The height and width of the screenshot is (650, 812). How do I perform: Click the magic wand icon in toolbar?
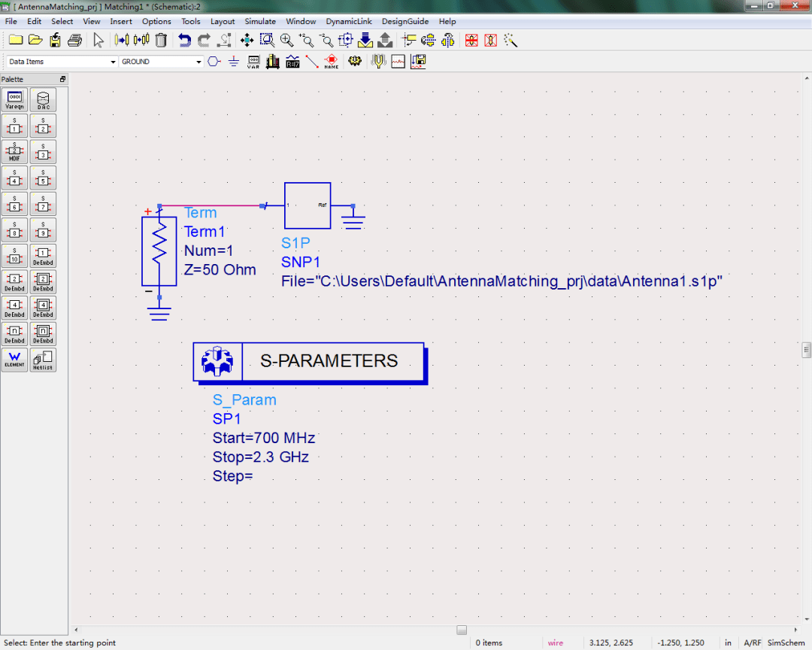tap(511, 40)
